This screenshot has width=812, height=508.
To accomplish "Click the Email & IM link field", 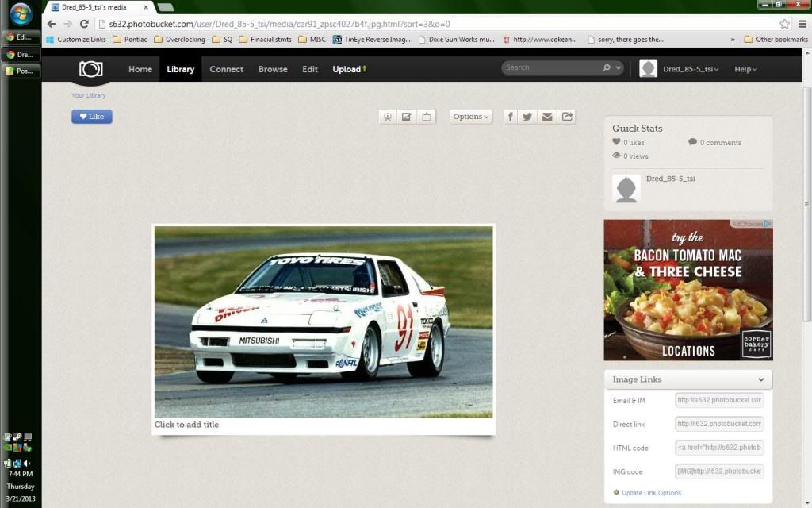I will (x=719, y=400).
